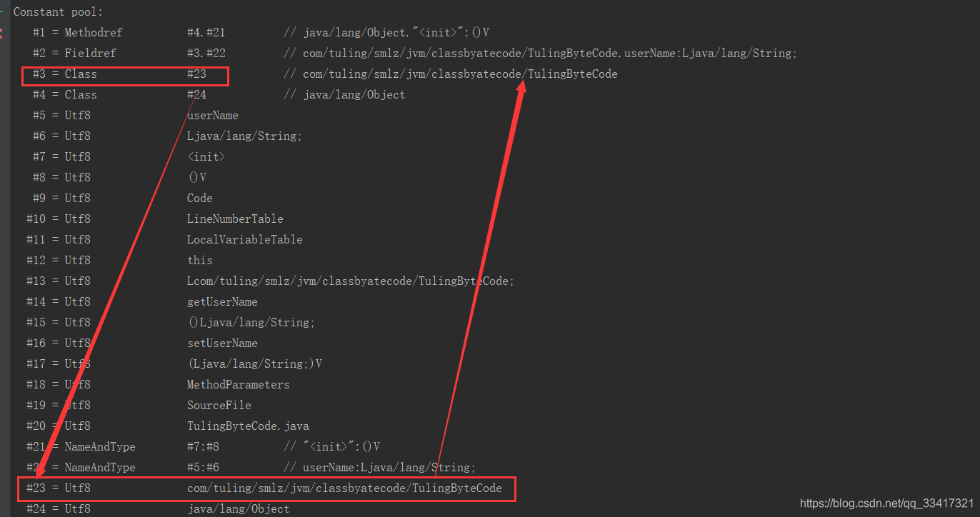The width and height of the screenshot is (980, 517).
Task: Click the "userName" value in row #5
Action: point(213,116)
